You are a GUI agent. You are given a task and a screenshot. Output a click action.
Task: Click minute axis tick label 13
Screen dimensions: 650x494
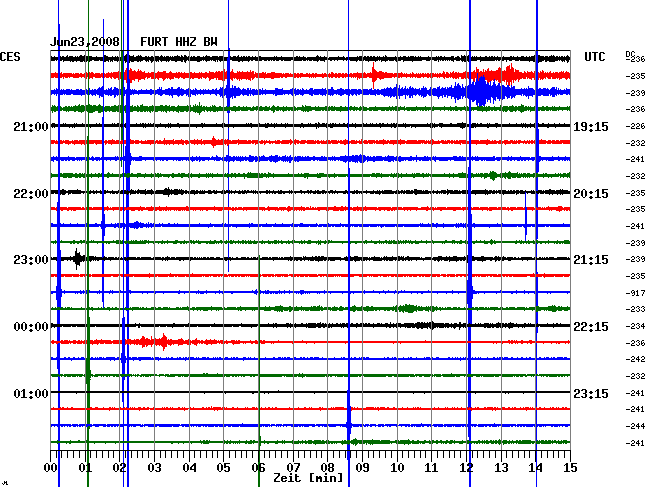[x=501, y=468]
